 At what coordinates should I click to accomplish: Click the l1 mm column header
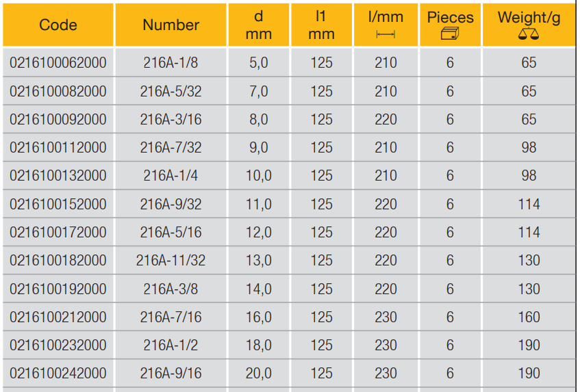[x=321, y=25]
